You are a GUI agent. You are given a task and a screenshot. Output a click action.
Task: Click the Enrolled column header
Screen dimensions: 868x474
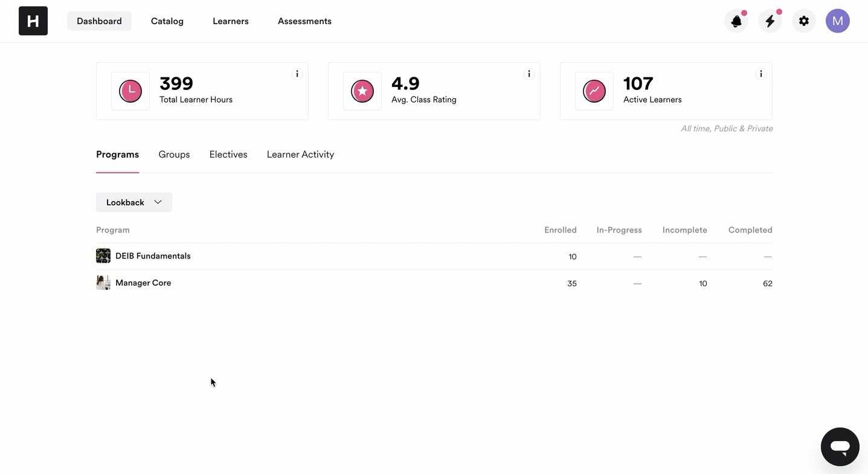561,230
